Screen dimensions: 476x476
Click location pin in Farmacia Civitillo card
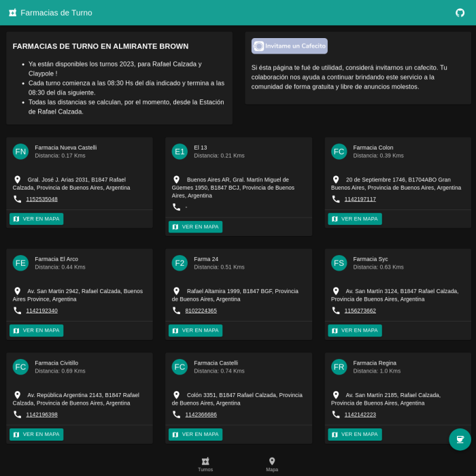pyautogui.click(x=17, y=394)
